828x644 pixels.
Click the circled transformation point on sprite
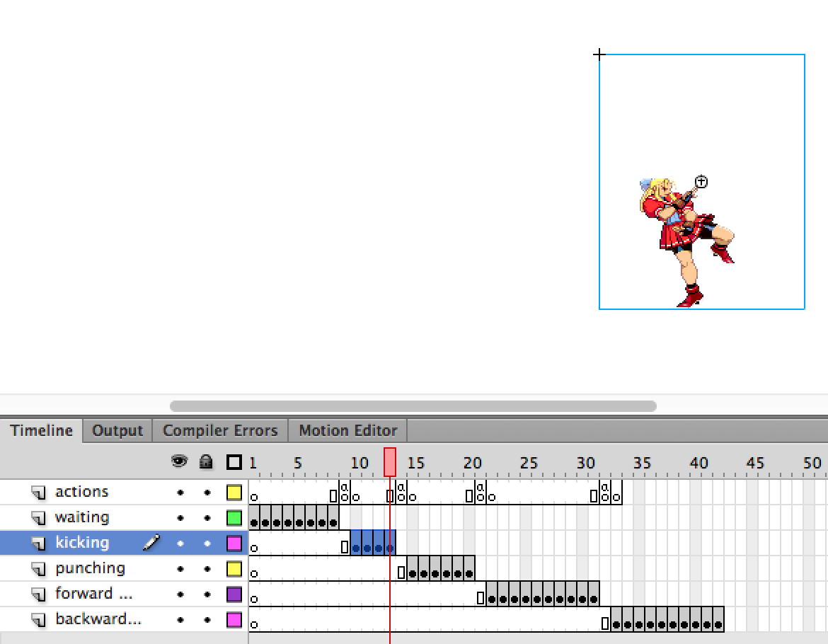pyautogui.click(x=701, y=182)
